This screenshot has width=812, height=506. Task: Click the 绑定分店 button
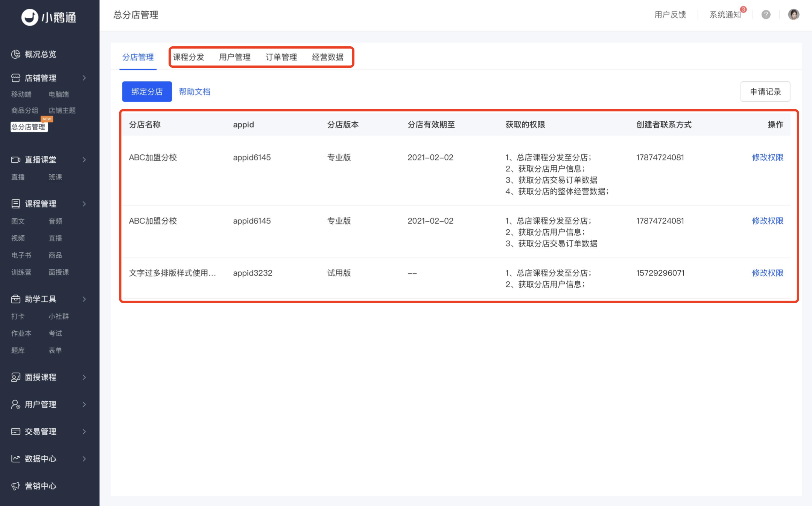147,91
